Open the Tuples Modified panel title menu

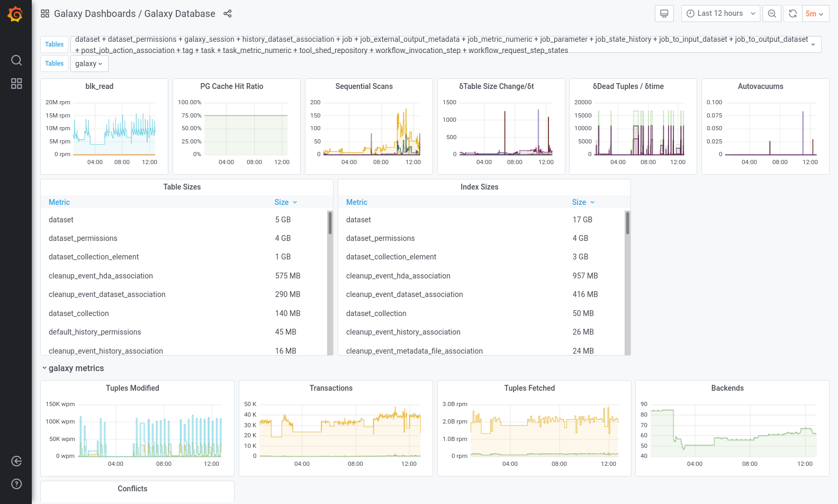point(132,388)
